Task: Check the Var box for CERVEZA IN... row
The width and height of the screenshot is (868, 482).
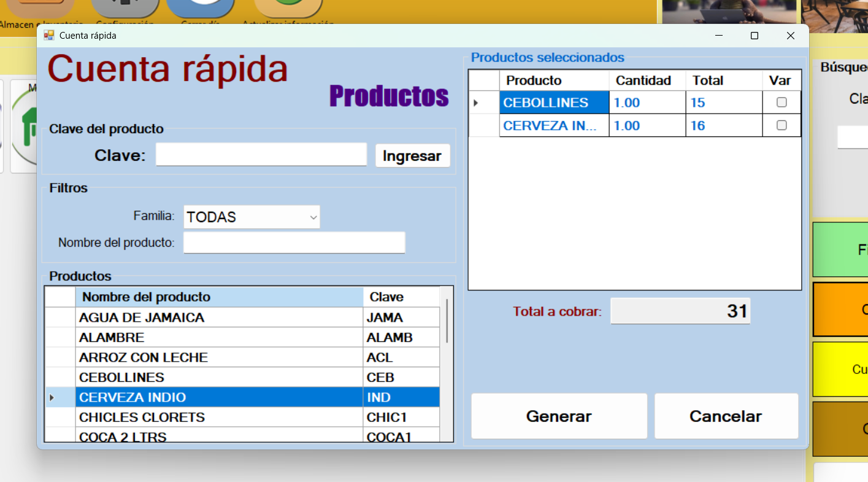Action: (x=781, y=125)
